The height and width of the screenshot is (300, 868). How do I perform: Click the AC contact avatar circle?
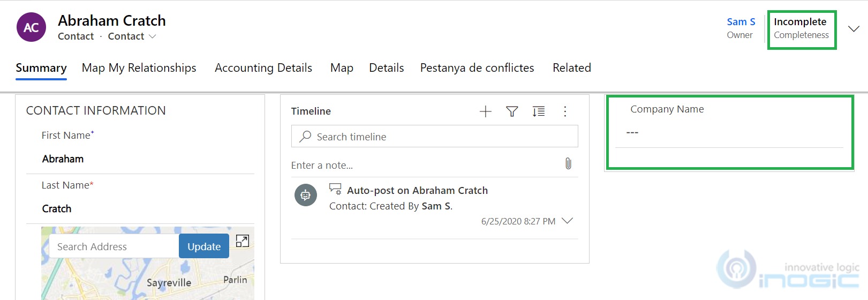click(31, 27)
